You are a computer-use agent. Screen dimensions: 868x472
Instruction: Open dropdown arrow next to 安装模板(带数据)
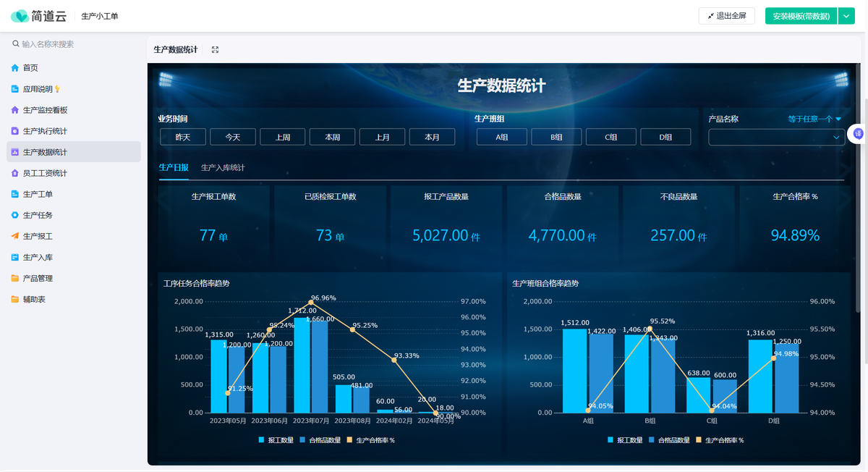click(846, 16)
